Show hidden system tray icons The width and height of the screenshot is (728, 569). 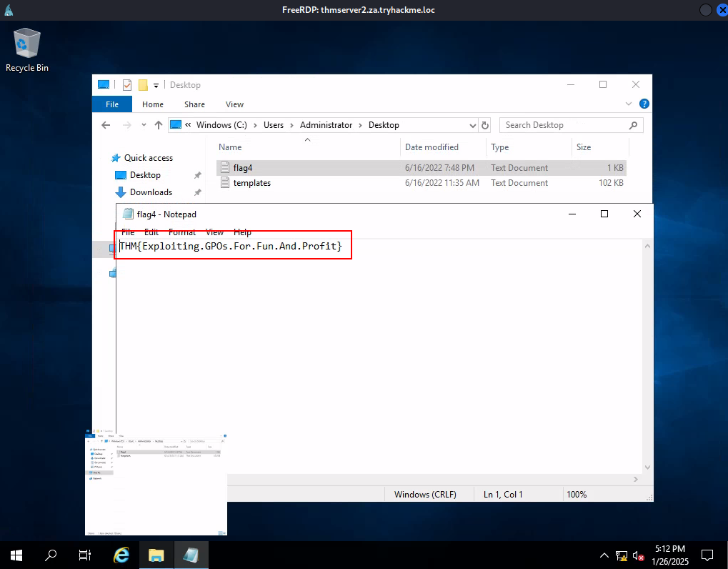604,555
